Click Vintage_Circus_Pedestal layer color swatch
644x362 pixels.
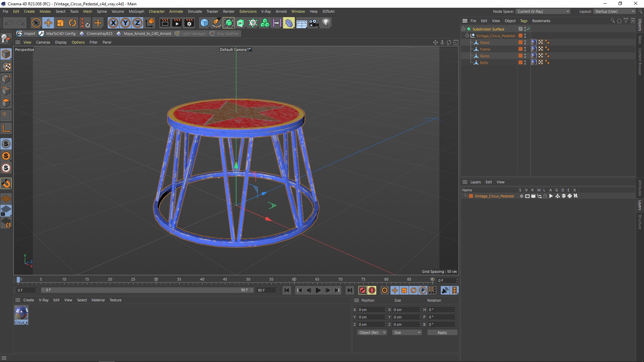(x=471, y=196)
